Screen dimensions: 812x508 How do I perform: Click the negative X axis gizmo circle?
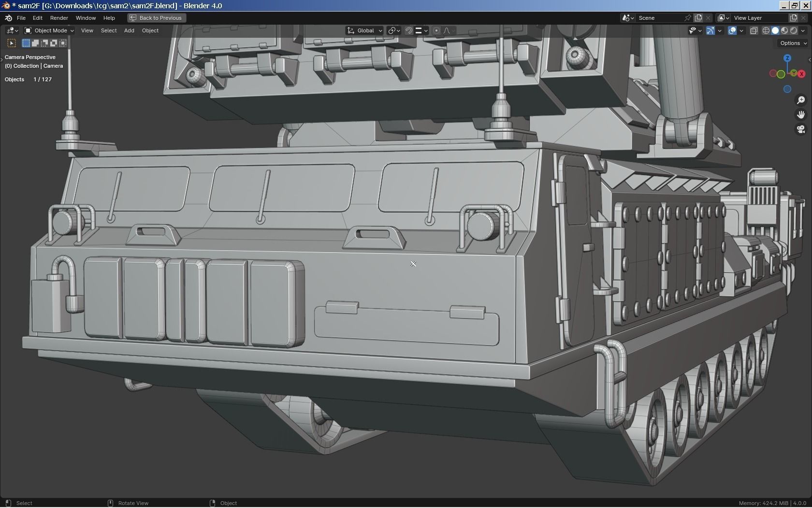[773, 74]
